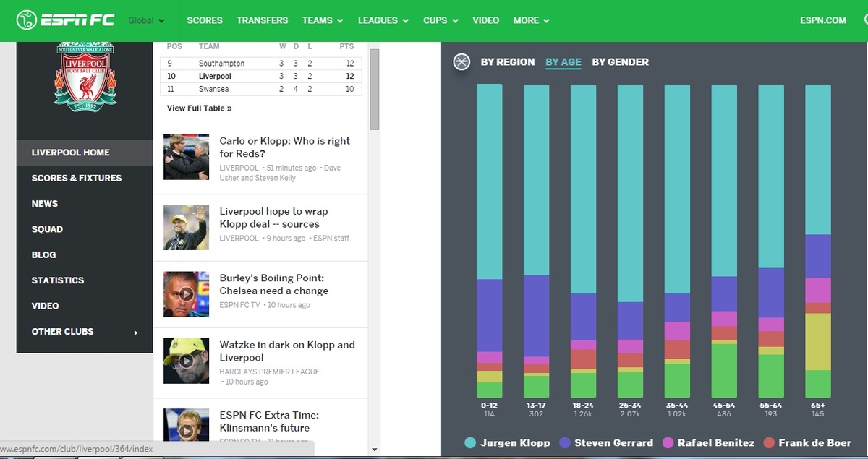Expand the Teams menu
868x459 pixels.
[x=323, y=20]
